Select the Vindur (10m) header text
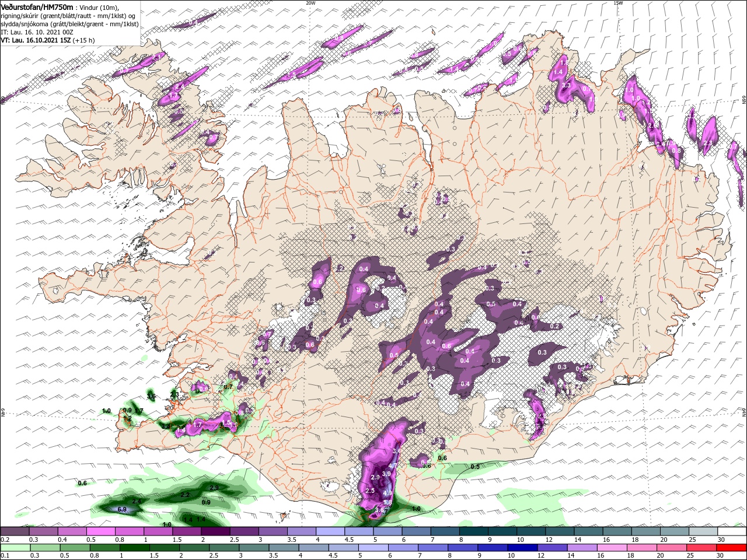Screen dimensions: 747x560 [x=99, y=7]
